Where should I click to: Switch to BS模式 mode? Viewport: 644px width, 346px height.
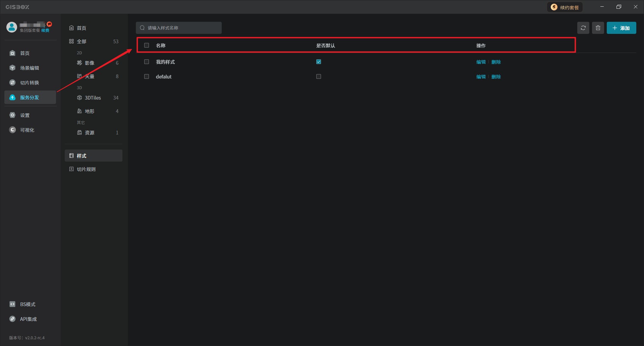(28, 304)
